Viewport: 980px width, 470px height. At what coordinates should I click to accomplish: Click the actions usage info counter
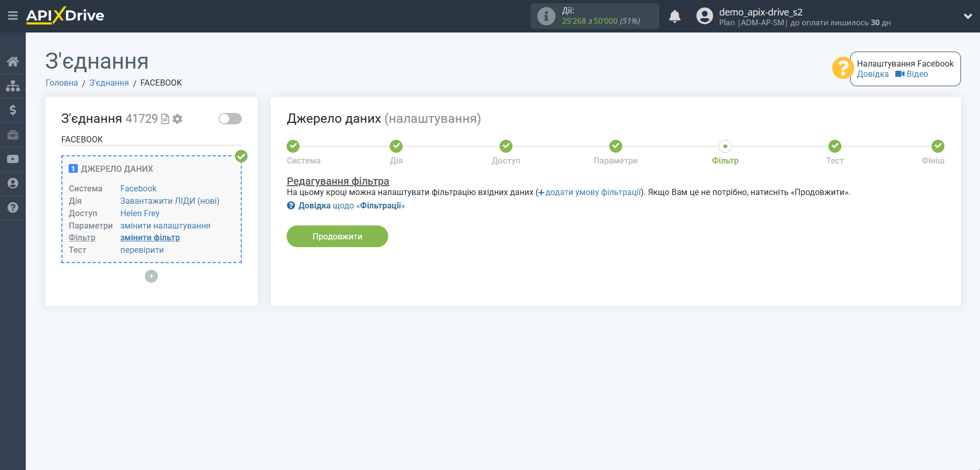pyautogui.click(x=594, y=17)
